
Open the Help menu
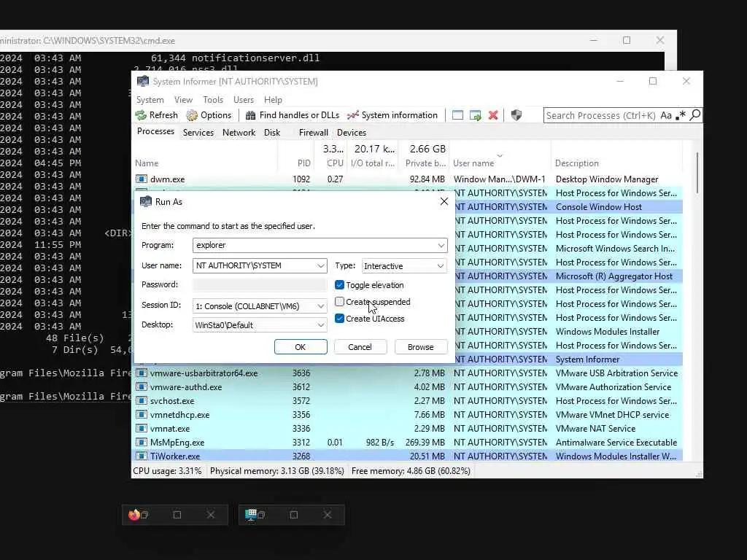[x=273, y=99]
